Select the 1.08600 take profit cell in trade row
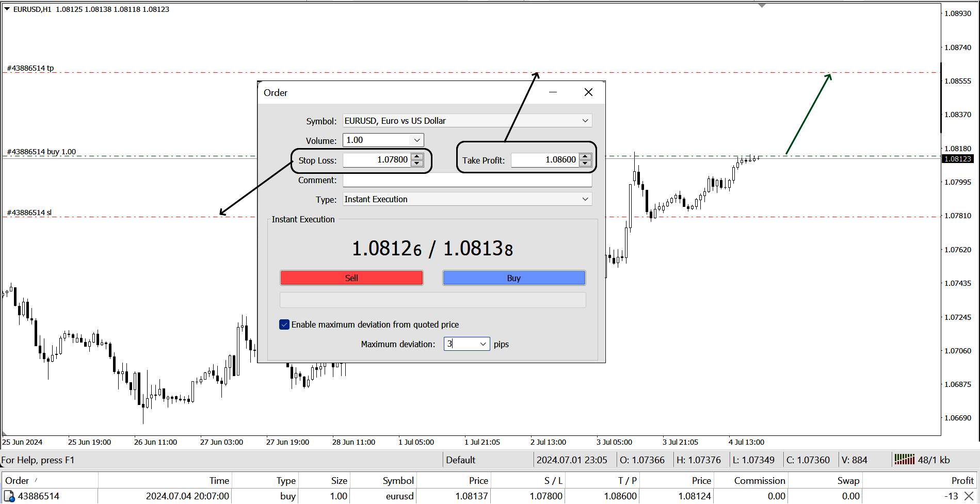 click(620, 496)
